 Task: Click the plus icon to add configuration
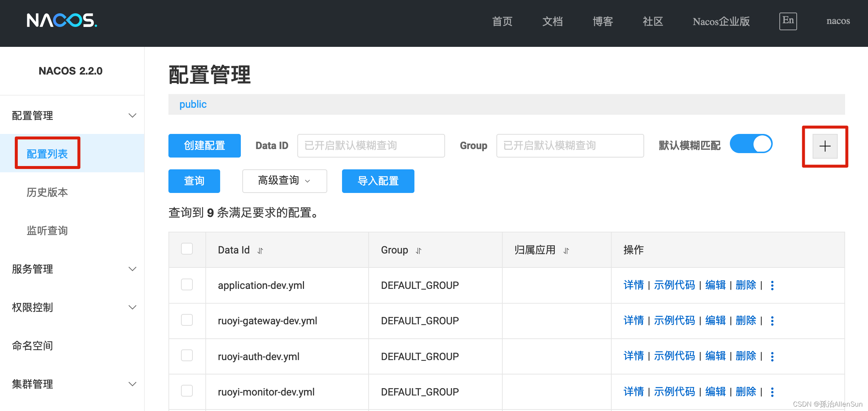tap(825, 146)
